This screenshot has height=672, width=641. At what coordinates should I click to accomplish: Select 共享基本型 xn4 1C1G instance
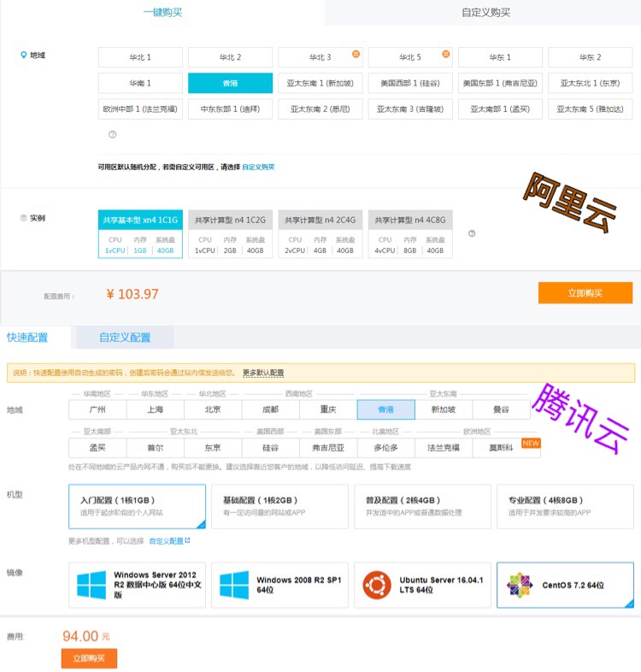(x=140, y=234)
